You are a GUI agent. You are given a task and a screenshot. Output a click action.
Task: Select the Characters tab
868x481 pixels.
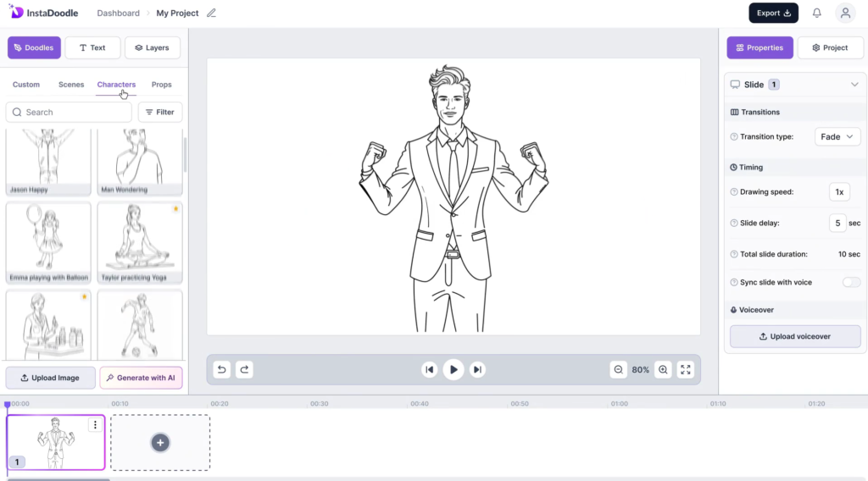tap(116, 85)
